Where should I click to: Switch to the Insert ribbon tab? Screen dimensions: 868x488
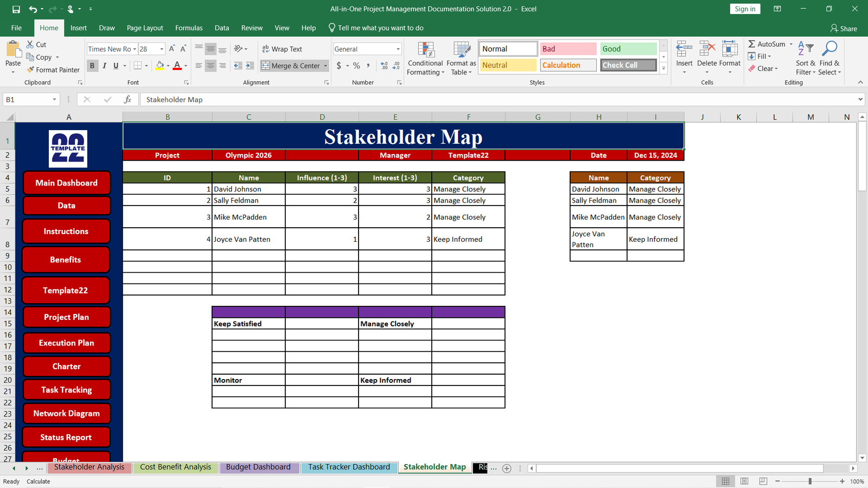[x=79, y=28]
